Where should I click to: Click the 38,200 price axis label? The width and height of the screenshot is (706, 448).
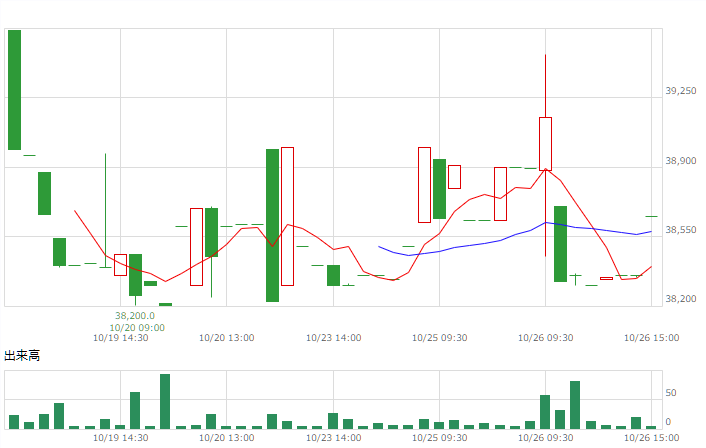680,299
